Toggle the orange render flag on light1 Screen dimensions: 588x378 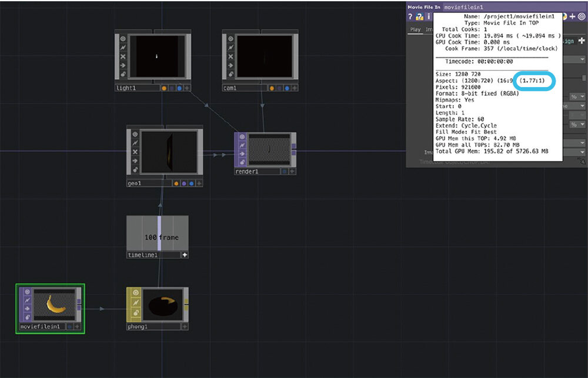164,88
